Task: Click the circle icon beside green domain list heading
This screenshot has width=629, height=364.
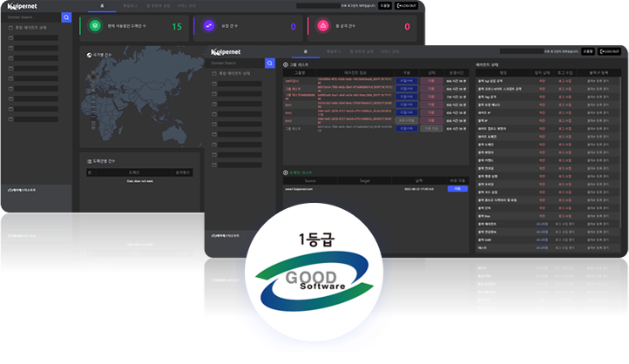Action: 286,172
